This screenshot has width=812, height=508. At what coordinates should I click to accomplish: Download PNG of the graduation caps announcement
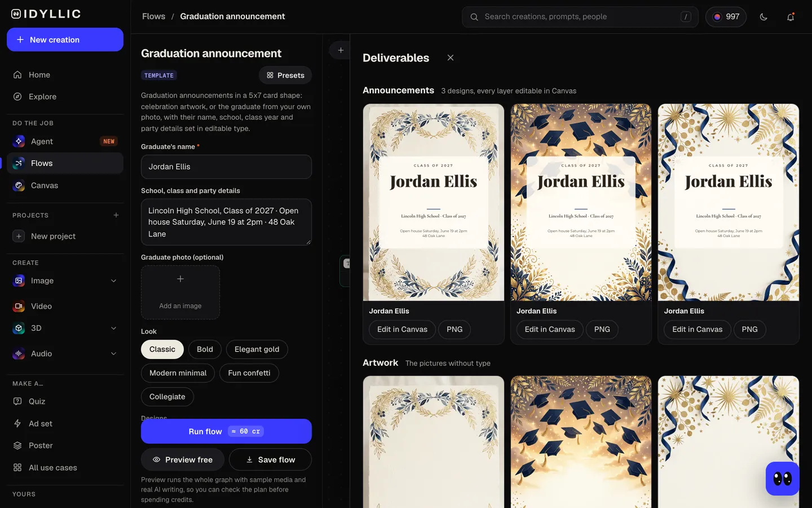tap(602, 329)
